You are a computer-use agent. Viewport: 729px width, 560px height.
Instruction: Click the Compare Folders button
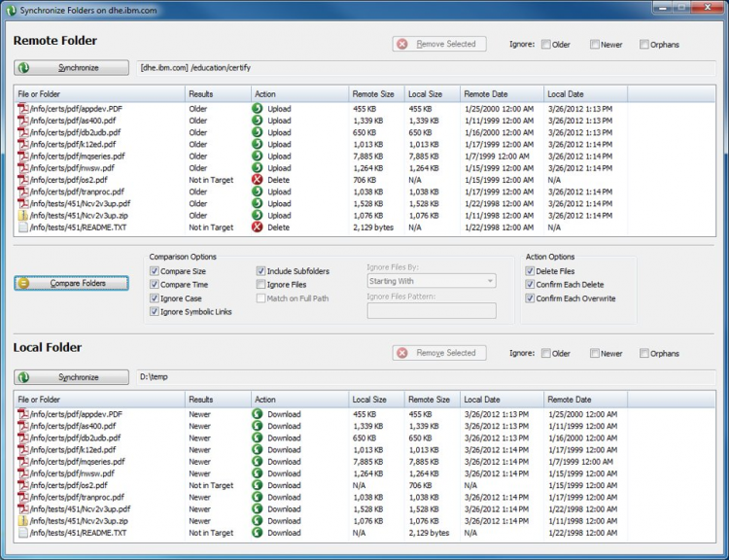[72, 283]
